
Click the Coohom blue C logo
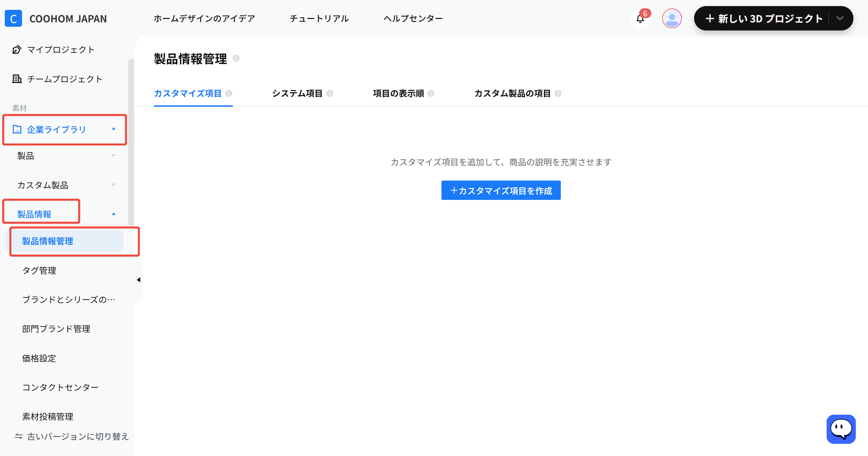tap(14, 18)
